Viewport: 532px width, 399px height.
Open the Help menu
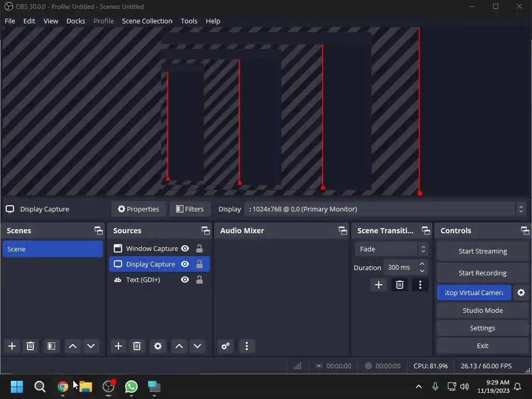212,21
